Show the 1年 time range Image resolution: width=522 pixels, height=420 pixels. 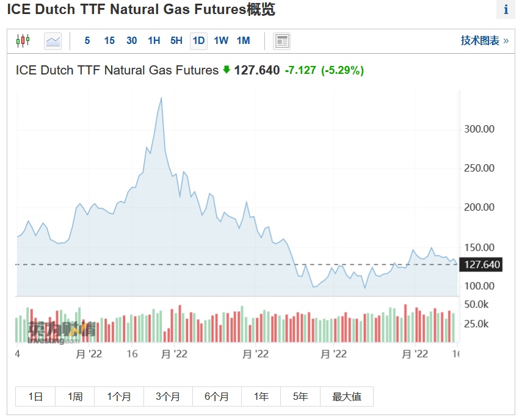point(261,396)
